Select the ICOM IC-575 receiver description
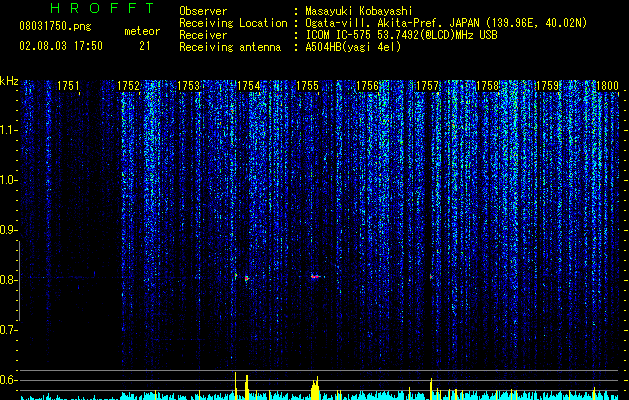The width and height of the screenshot is (629, 400). pyautogui.click(x=401, y=35)
